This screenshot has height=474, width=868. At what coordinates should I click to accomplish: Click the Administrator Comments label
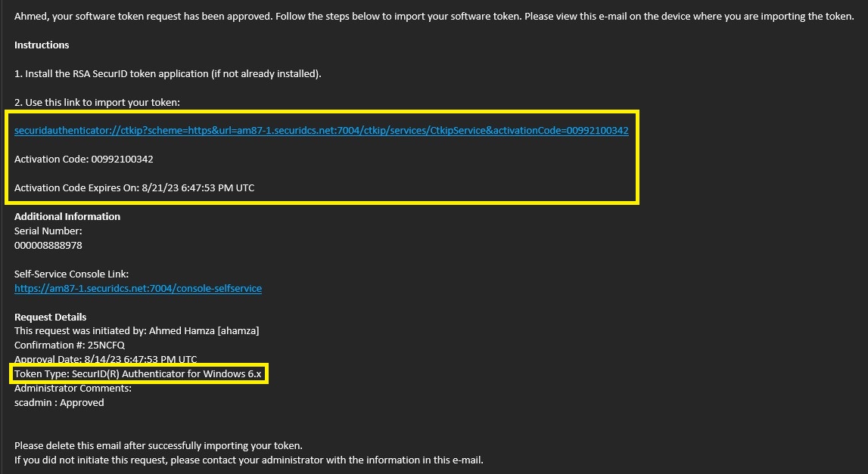click(73, 389)
